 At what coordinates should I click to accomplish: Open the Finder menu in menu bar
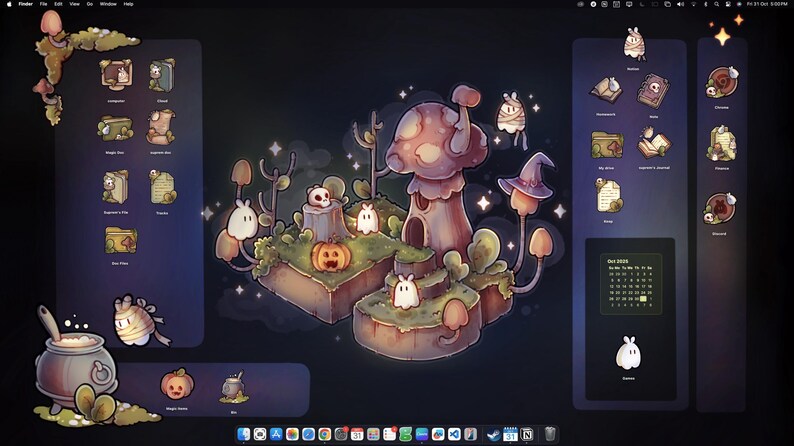click(x=25, y=4)
